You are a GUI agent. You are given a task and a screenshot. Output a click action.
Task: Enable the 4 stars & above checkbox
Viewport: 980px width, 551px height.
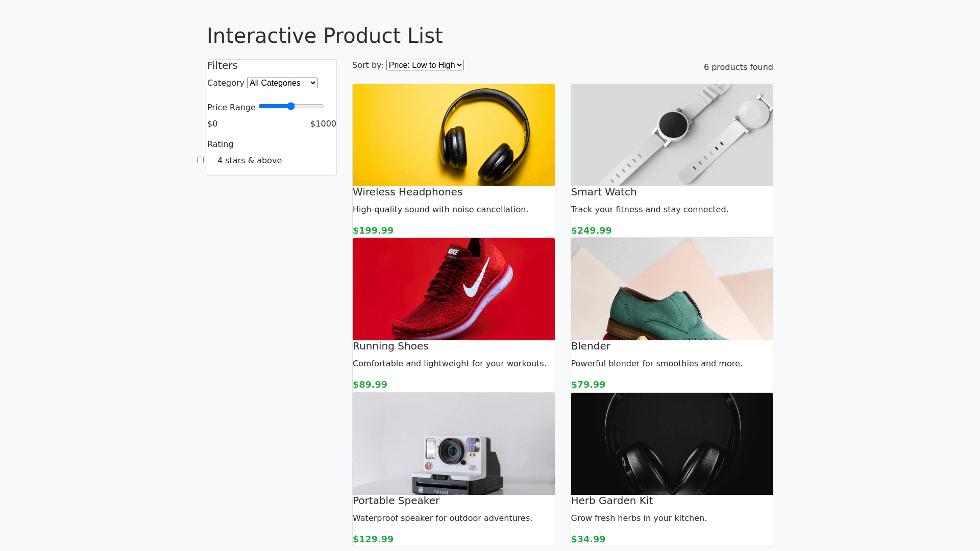click(201, 160)
